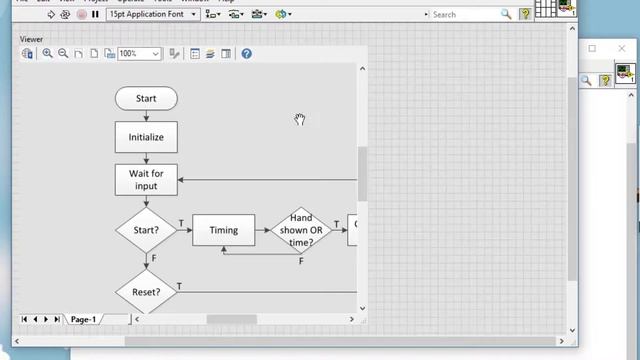This screenshot has height=360, width=640.
Task: Go to the next page in the viewer
Action: pyautogui.click(x=46, y=319)
